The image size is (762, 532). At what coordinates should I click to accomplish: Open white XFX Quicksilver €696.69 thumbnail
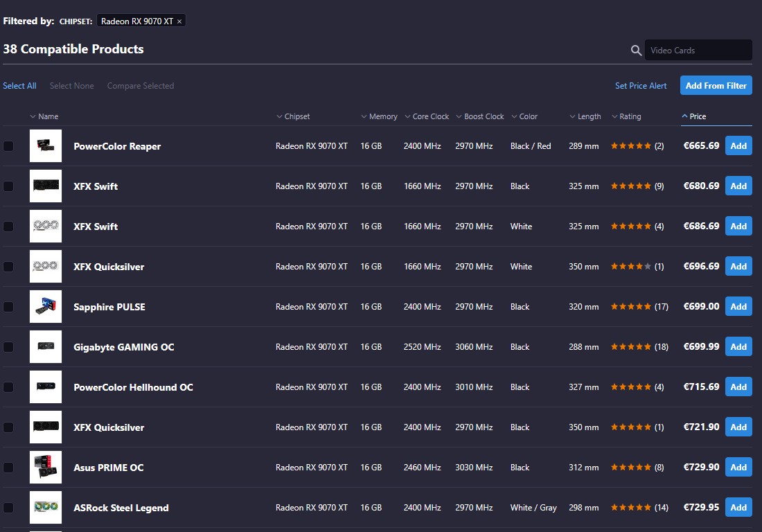(x=46, y=266)
